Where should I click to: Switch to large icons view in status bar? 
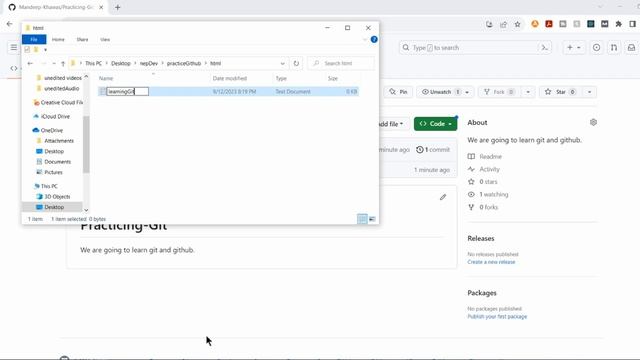point(372,219)
